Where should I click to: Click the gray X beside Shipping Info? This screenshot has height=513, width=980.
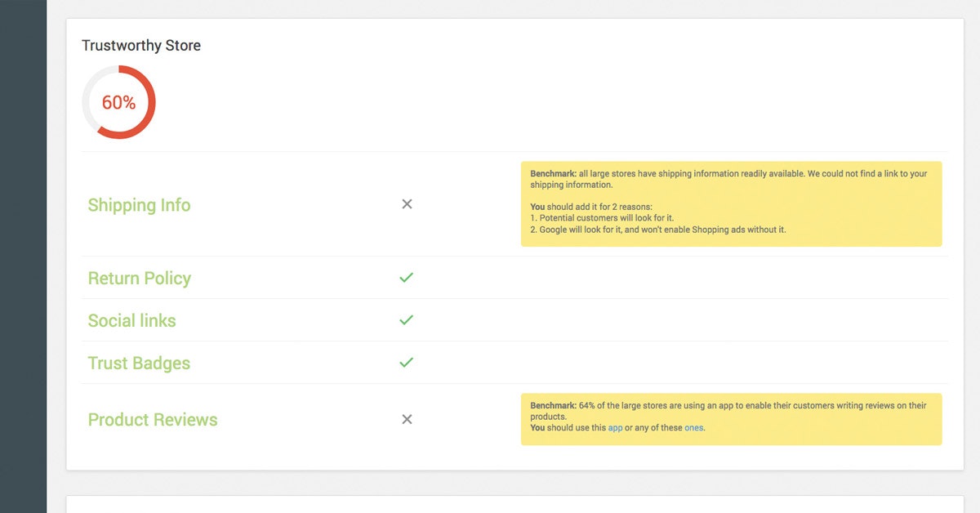coord(407,204)
